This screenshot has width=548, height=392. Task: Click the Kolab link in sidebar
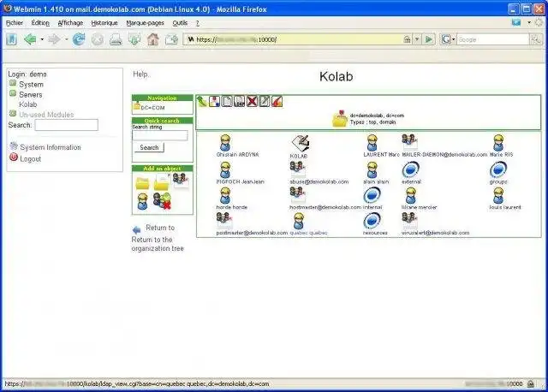28,104
